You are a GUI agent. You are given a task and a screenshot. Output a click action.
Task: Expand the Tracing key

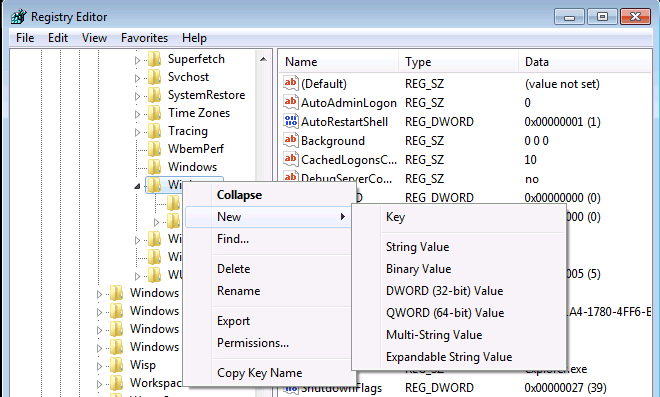[137, 133]
